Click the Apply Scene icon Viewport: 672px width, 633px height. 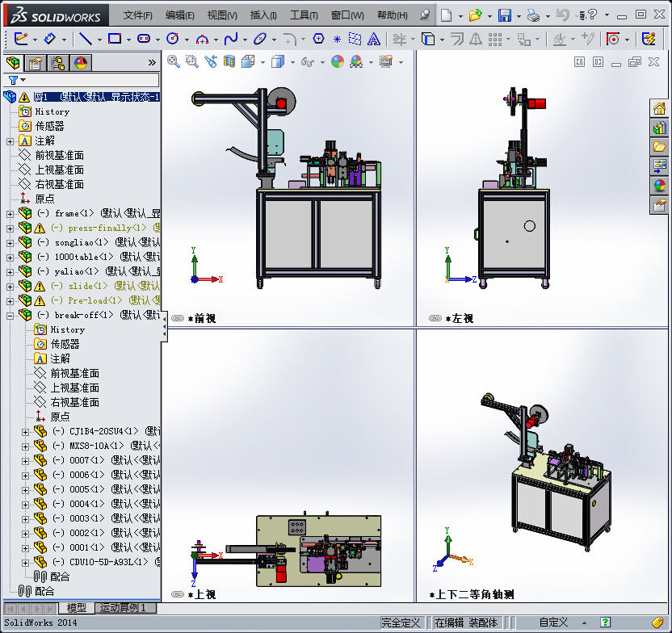pyautogui.click(x=356, y=62)
